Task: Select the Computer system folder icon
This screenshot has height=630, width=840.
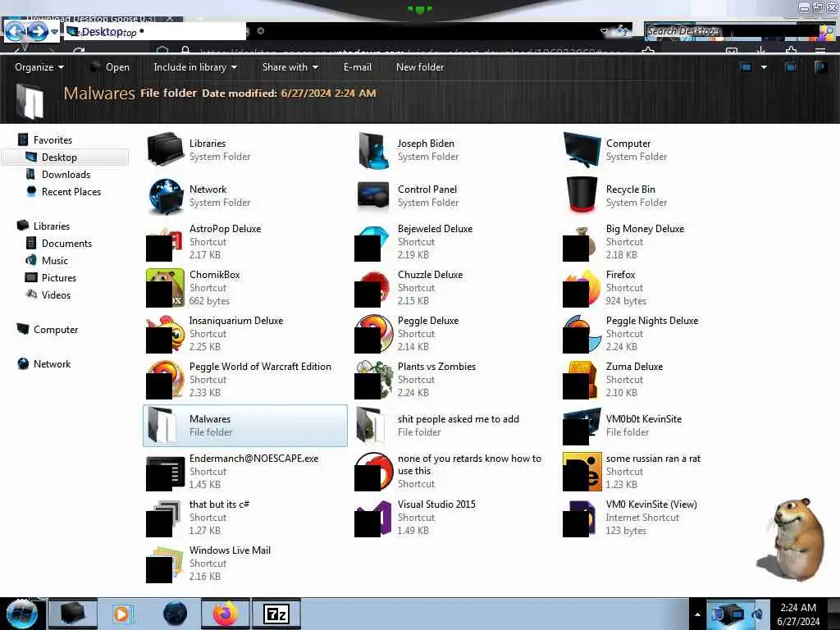Action: [x=582, y=150]
